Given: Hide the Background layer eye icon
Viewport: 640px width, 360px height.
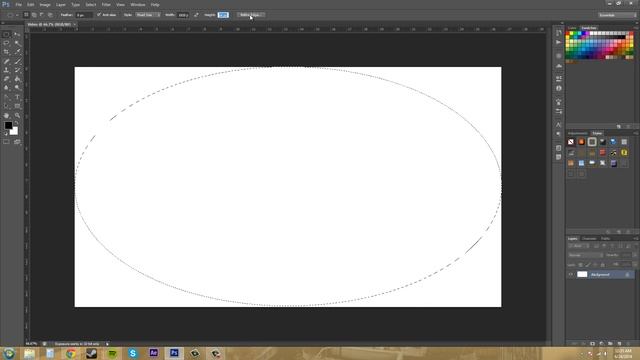Looking at the screenshot, I should click(571, 275).
